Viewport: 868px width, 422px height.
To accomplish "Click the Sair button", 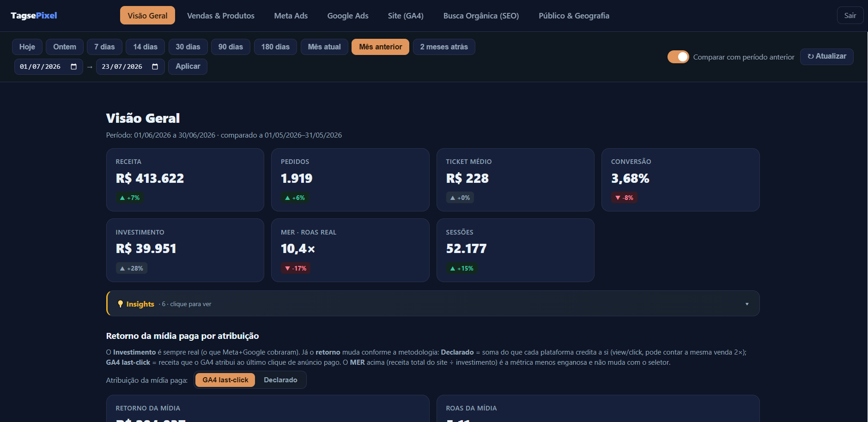I will pos(850,15).
